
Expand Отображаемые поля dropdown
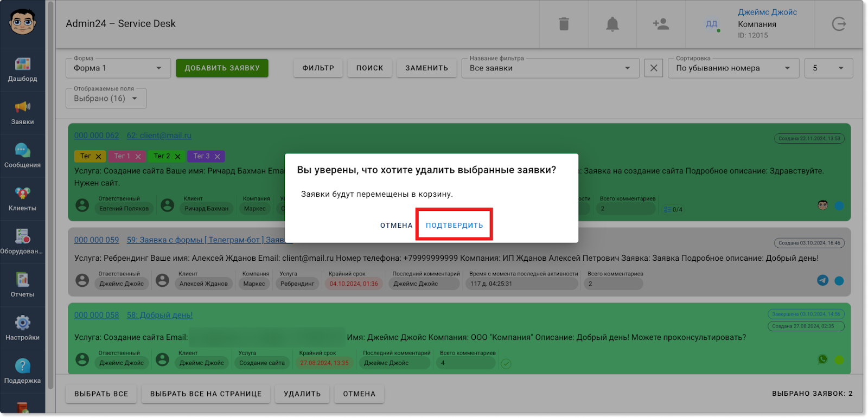tap(106, 99)
